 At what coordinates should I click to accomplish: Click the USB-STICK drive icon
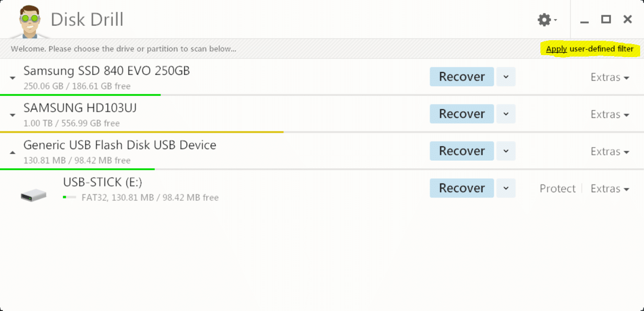coord(34,195)
